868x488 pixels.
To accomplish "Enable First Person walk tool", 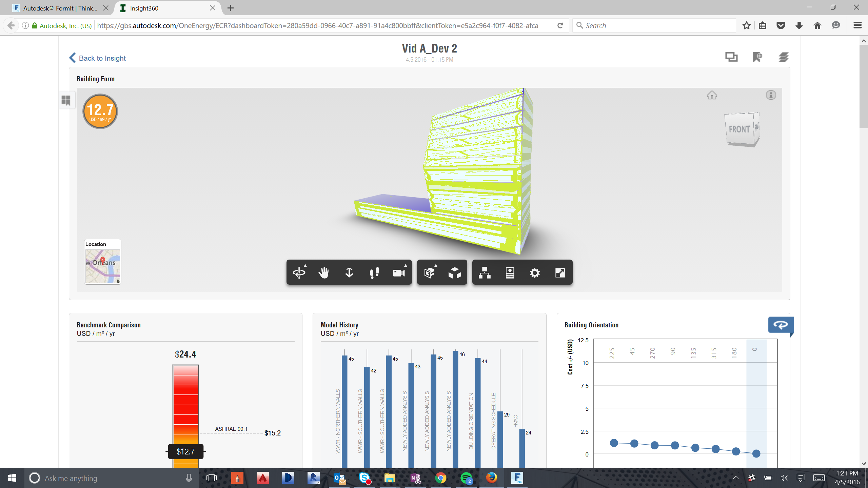I will (374, 272).
